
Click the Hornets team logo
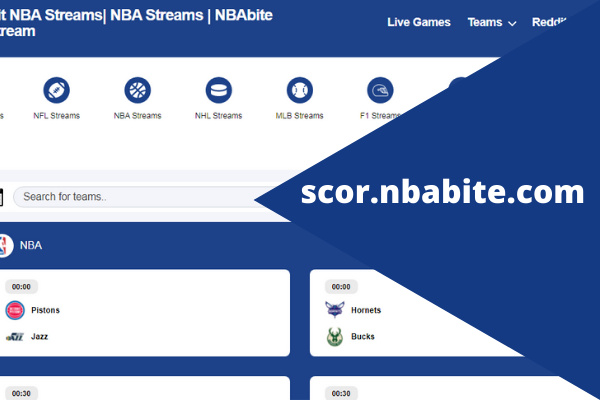tap(335, 310)
